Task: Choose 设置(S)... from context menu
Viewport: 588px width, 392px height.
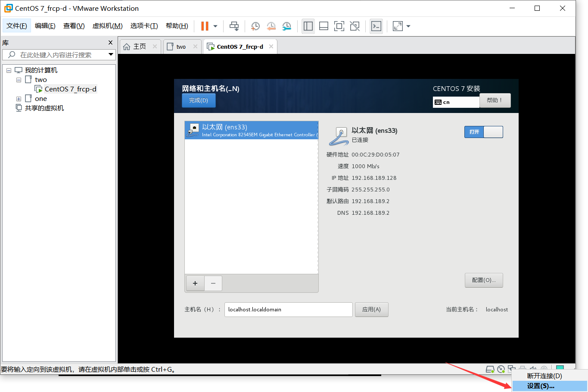Action: [550, 386]
